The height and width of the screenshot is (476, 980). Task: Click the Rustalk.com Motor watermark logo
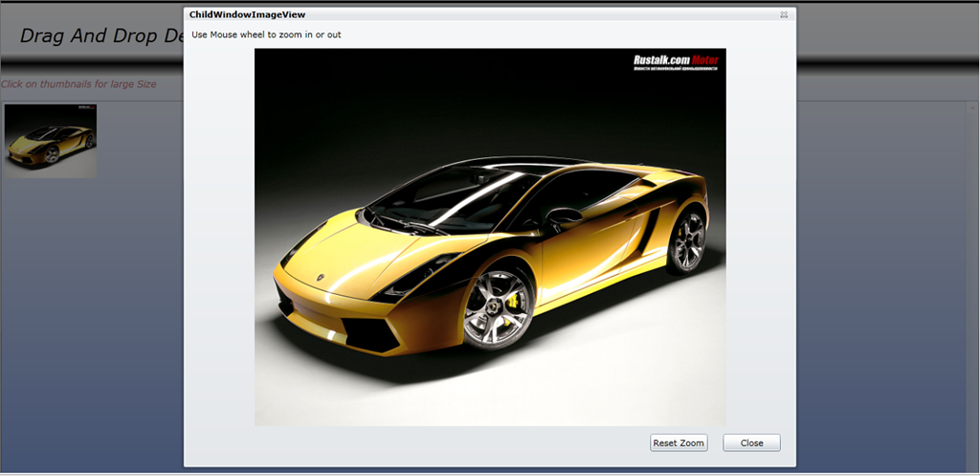(675, 62)
